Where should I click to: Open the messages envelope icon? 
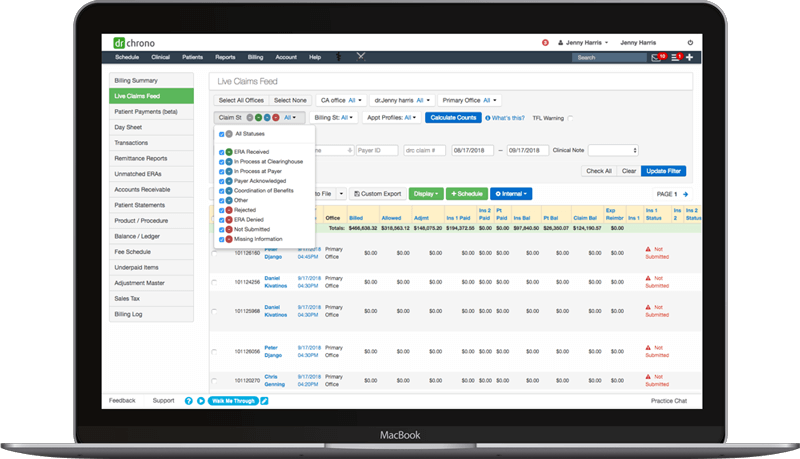click(x=656, y=58)
